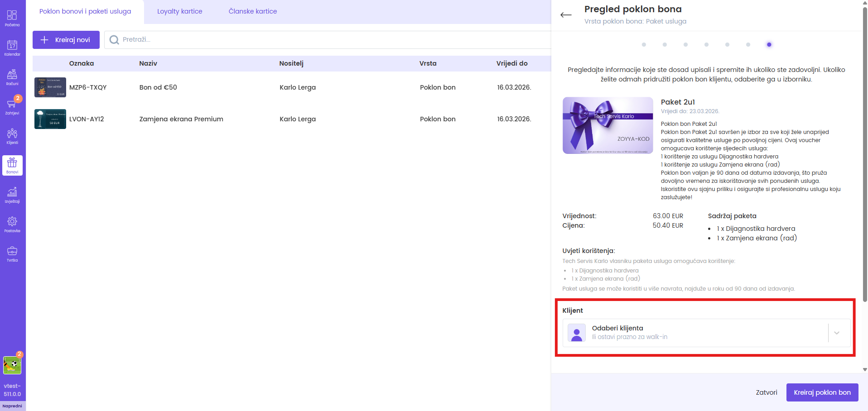Switch to the Loyalty kartice tab
Screen dimensions: 868x411
pyautogui.click(x=179, y=11)
